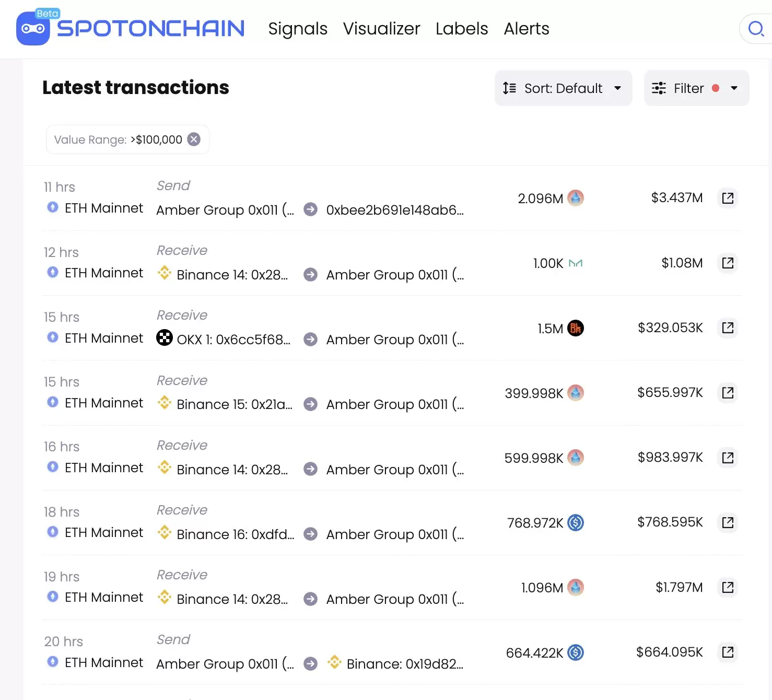The width and height of the screenshot is (772, 700).
Task: Open Binance 14 address in the 19 hrs row
Action: [x=232, y=599]
